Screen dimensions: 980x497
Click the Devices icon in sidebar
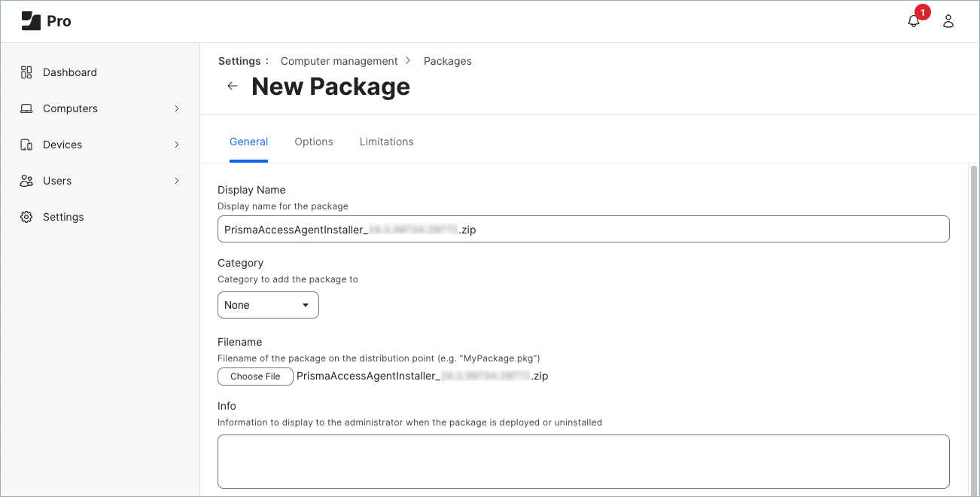click(x=26, y=145)
